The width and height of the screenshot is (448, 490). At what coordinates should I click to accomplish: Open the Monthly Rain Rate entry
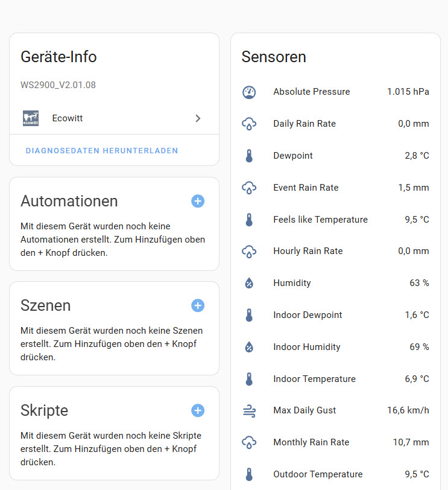point(311,442)
